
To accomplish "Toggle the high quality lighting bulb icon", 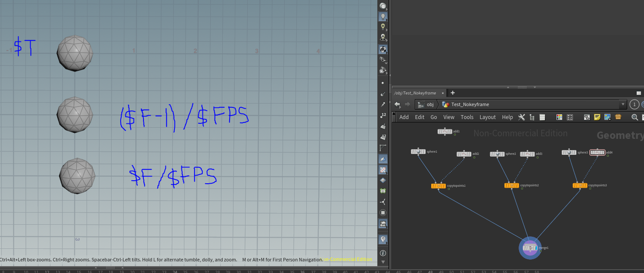I will coord(383,27).
